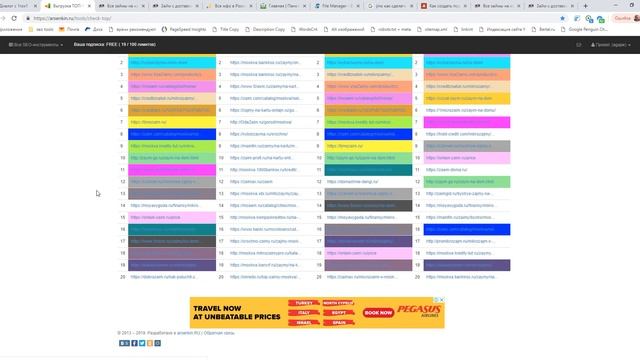Close the Pegasus banner ad
This screenshot has width=640, height=360.
point(442,300)
